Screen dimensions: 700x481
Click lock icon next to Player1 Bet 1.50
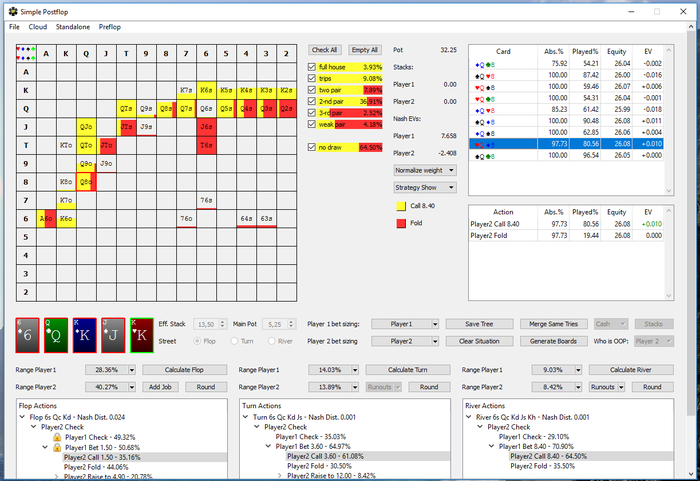coord(57,447)
